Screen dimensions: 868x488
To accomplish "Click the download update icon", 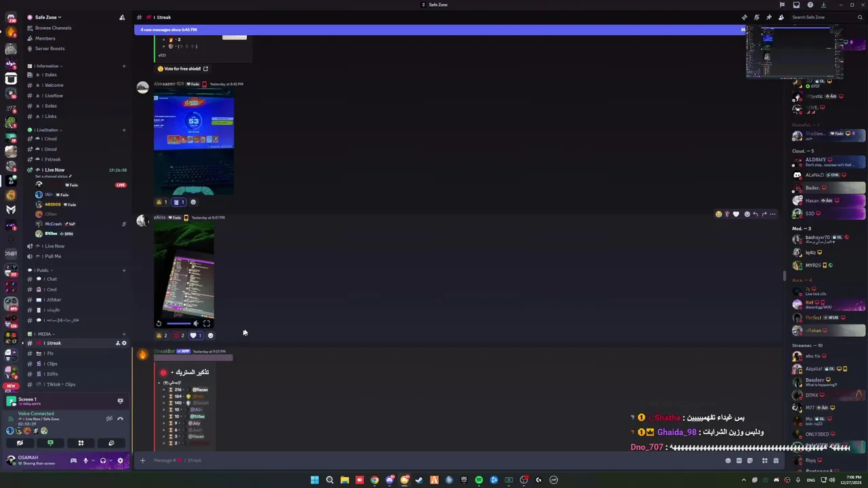I will pos(823,5).
